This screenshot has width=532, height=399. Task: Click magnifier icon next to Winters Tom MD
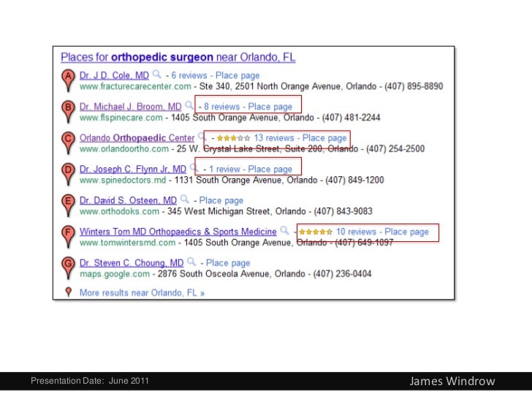pyautogui.click(x=284, y=230)
